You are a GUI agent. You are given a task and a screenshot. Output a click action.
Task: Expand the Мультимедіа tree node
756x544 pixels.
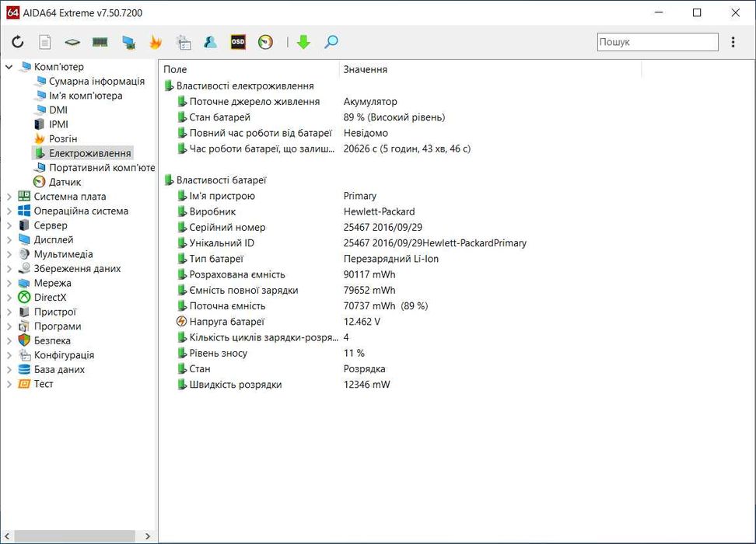(x=9, y=254)
